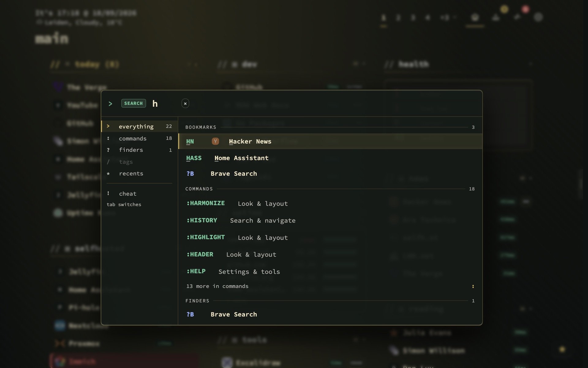Click the HASS shortcut key label
The image size is (588, 368).
[x=194, y=158]
